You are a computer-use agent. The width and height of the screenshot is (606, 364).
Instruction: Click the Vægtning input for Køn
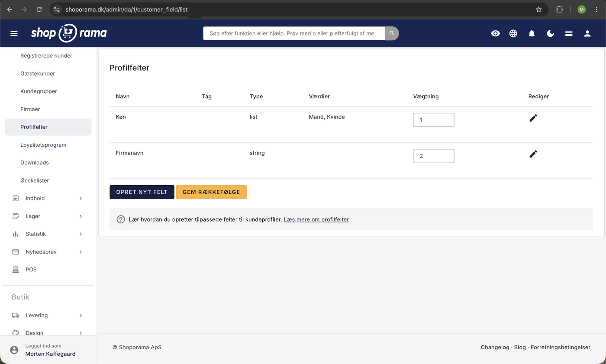pyautogui.click(x=433, y=120)
